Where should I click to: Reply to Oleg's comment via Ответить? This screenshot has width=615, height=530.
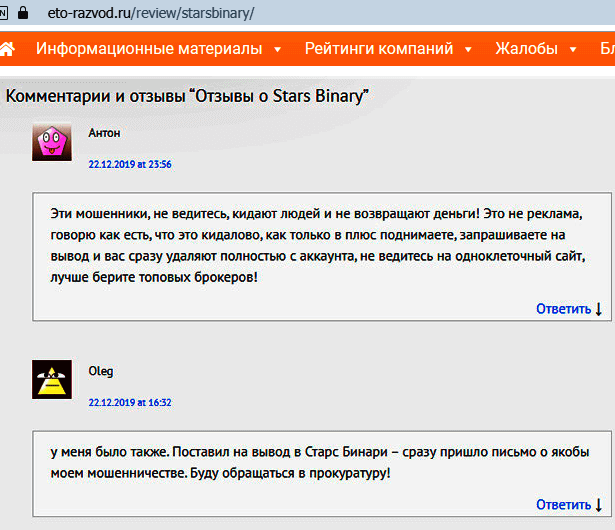(563, 505)
